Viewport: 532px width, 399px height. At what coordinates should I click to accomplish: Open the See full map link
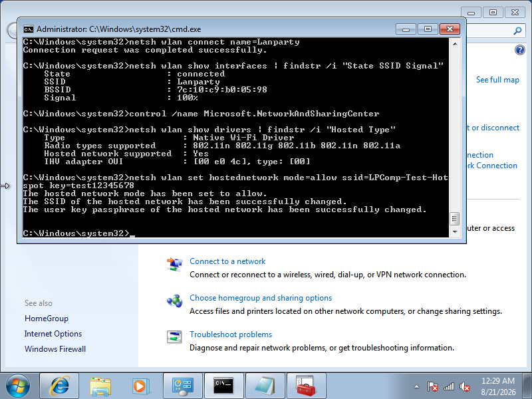pyautogui.click(x=497, y=80)
